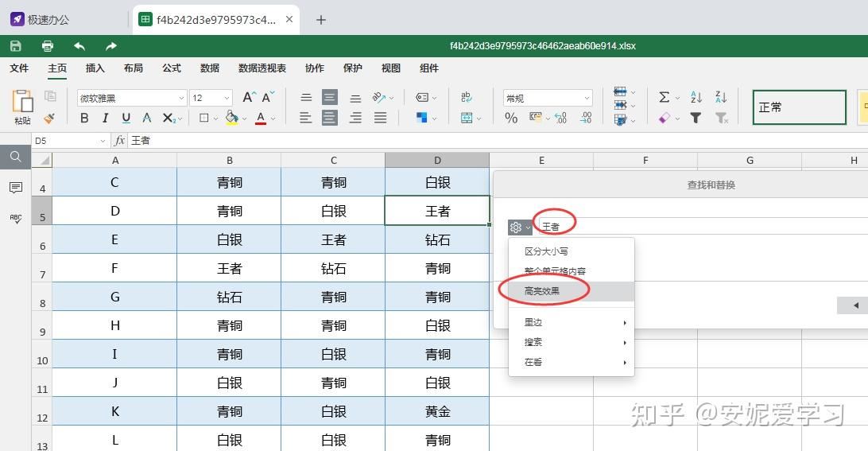Align text to the left
Image resolution: width=868 pixels, height=451 pixels.
coord(305,118)
